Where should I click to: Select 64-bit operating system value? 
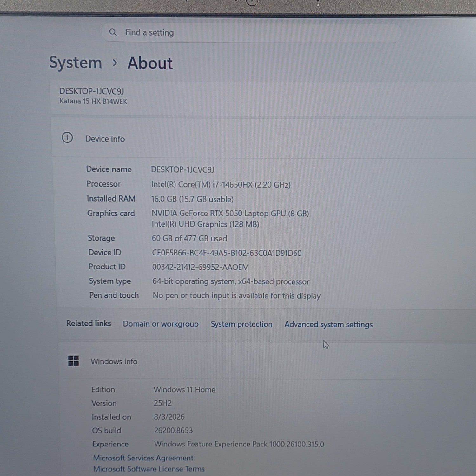click(231, 281)
